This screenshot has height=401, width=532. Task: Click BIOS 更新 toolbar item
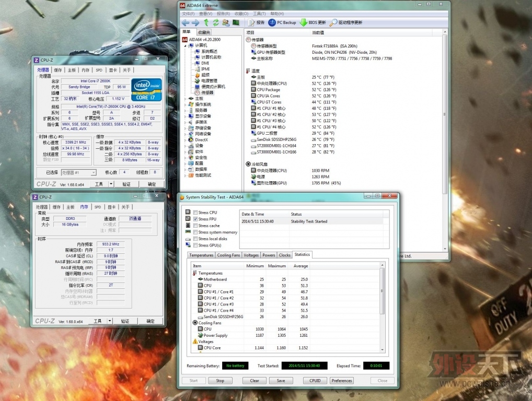(x=313, y=22)
